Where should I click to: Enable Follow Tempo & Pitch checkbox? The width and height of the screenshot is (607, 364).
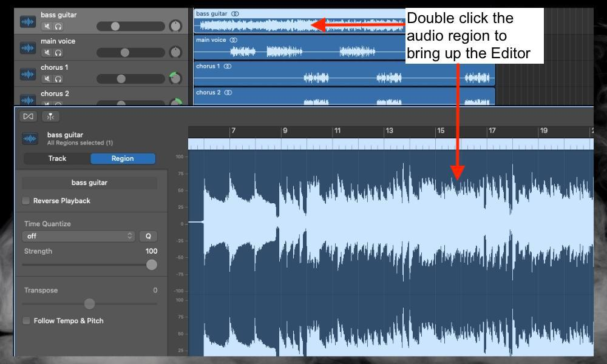click(x=26, y=320)
